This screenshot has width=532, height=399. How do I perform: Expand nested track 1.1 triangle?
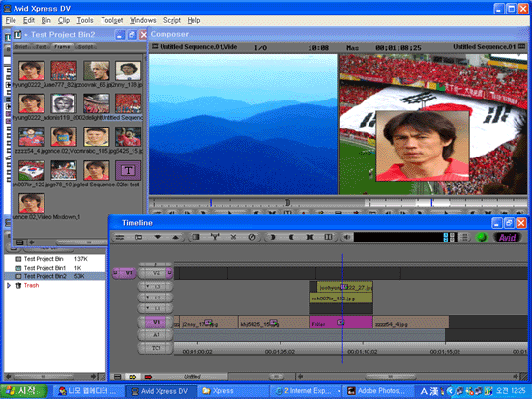[148, 308]
